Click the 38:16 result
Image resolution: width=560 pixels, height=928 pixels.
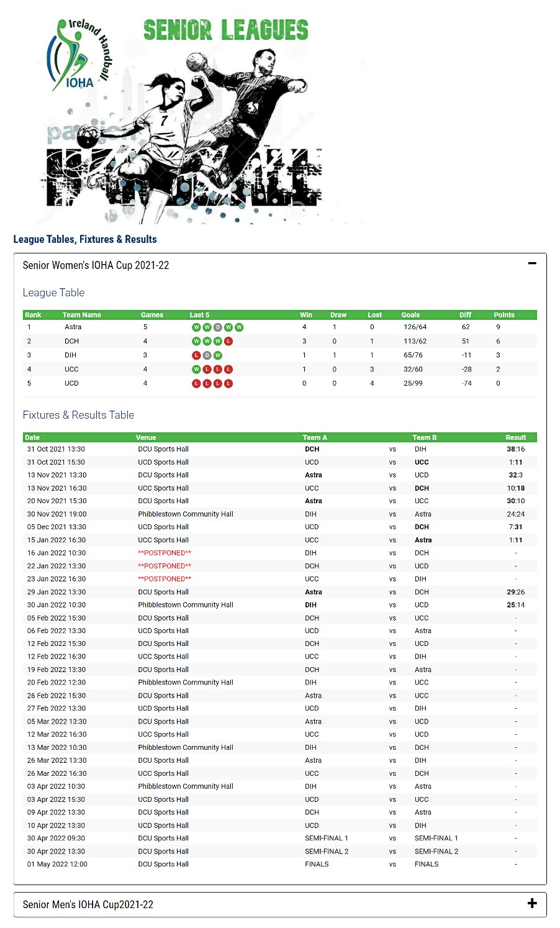(x=515, y=449)
